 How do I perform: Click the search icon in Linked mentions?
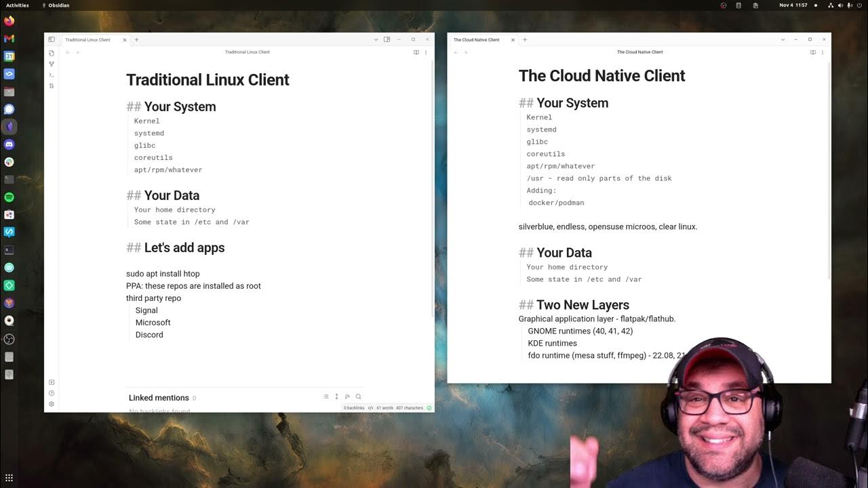358,397
